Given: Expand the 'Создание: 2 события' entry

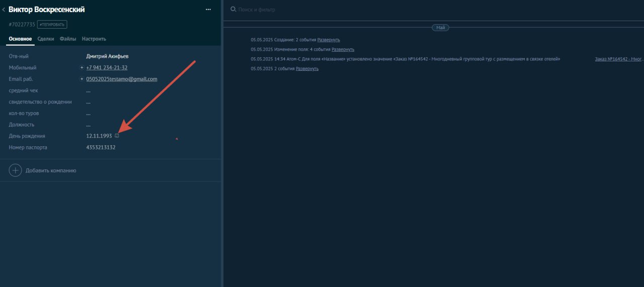Looking at the screenshot, I should (x=329, y=40).
